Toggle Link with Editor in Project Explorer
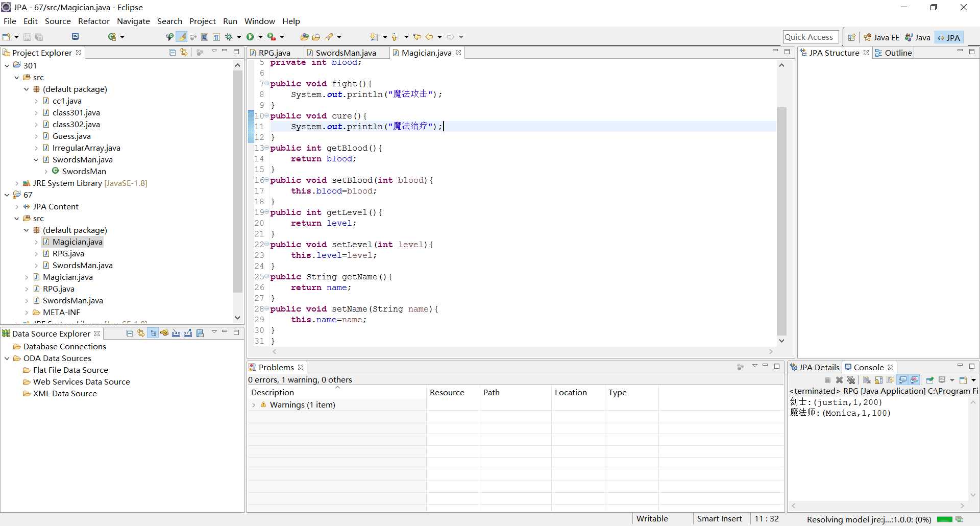The height and width of the screenshot is (526, 980). click(x=184, y=52)
